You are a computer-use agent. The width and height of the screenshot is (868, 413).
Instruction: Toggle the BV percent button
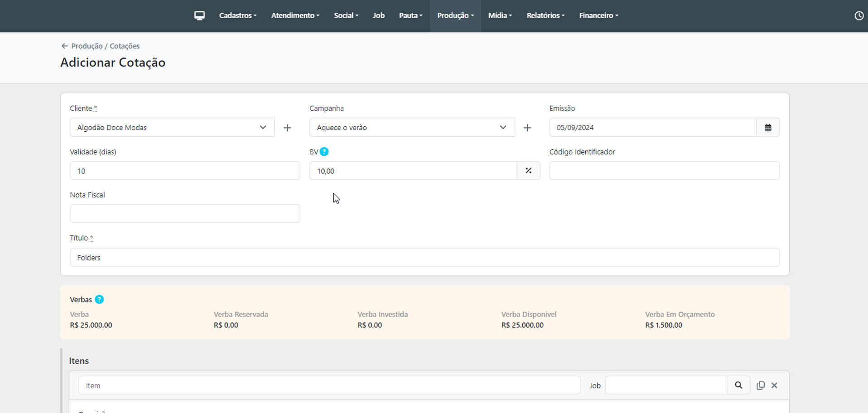528,171
